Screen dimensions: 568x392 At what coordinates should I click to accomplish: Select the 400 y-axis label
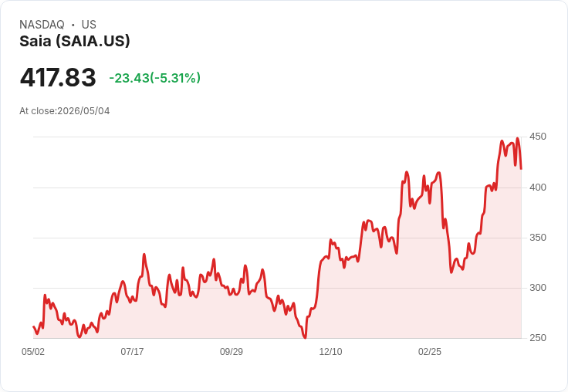point(538,188)
